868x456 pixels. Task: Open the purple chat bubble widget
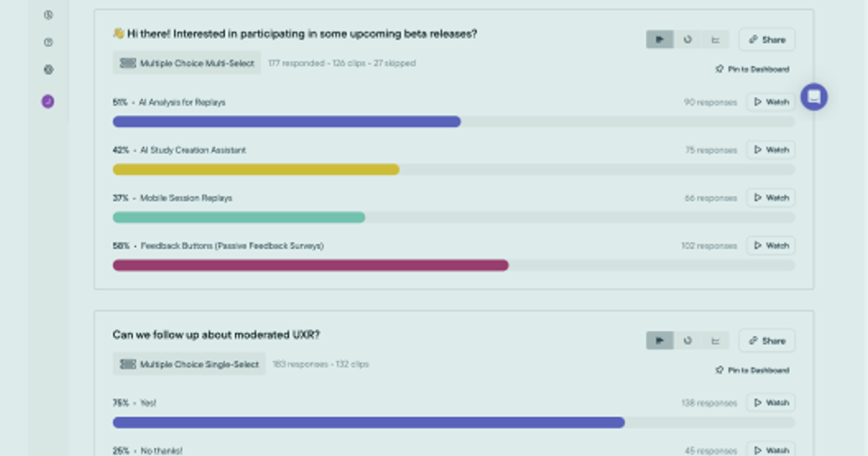(814, 96)
